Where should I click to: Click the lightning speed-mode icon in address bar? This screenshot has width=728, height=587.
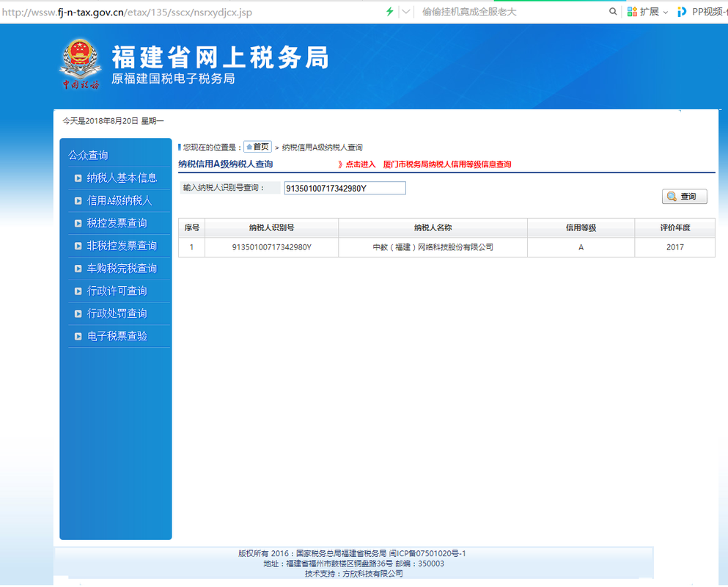[389, 12]
